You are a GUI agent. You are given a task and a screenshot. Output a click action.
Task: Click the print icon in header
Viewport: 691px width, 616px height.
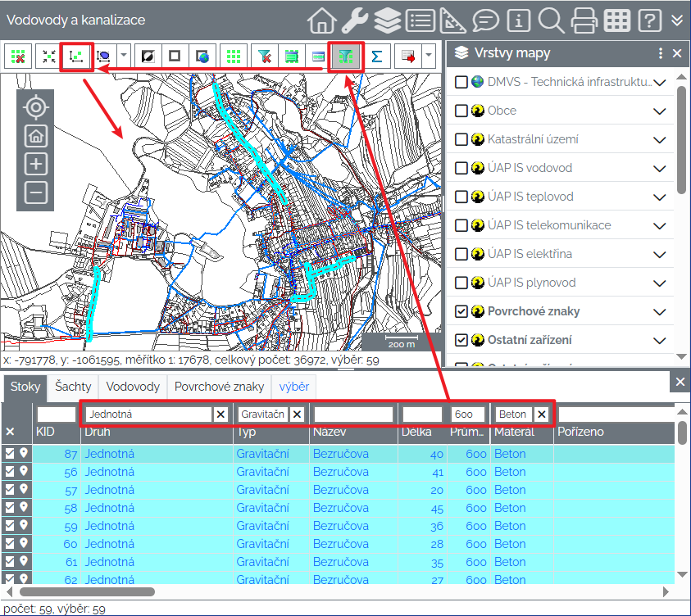pos(585,20)
